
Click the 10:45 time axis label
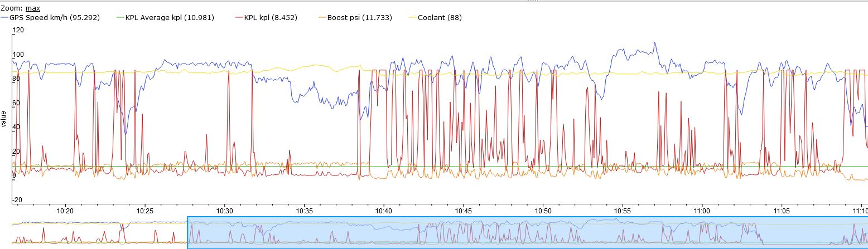[463, 211]
